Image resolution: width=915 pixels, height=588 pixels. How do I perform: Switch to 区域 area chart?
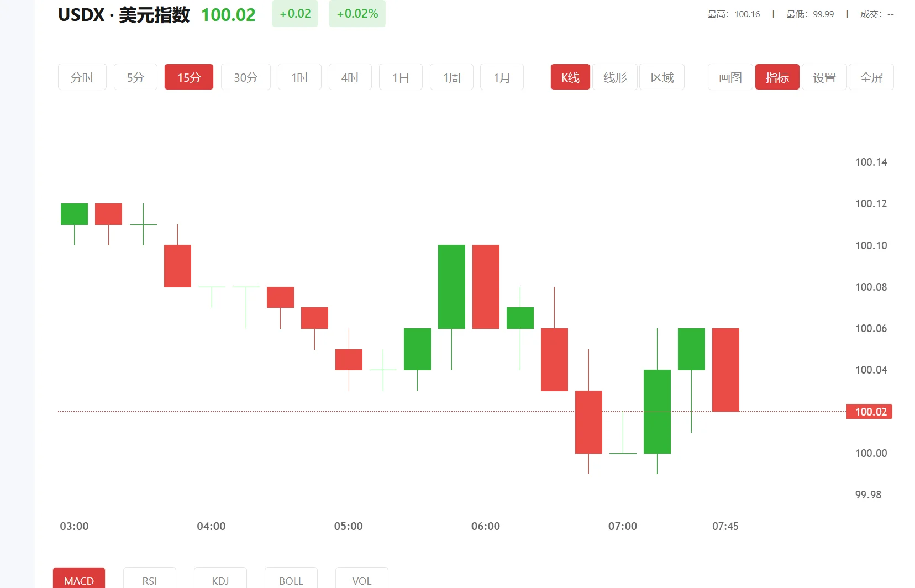pyautogui.click(x=662, y=77)
